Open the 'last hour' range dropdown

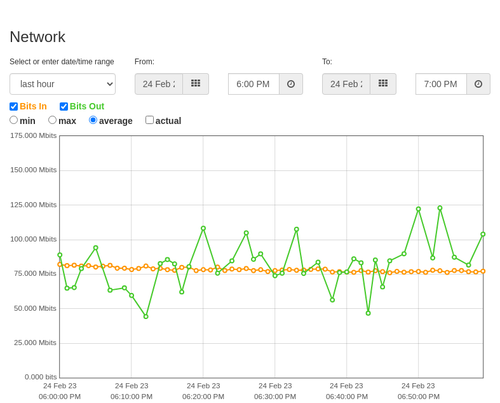coord(63,84)
